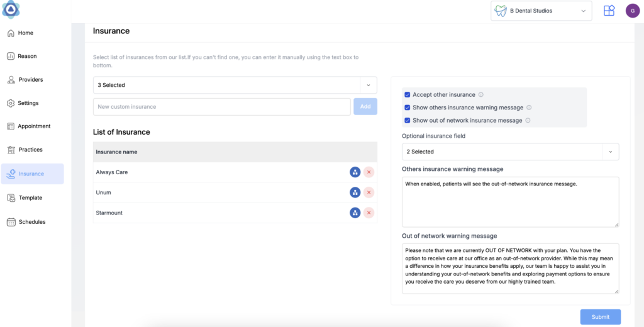This screenshot has height=327, width=644.
Task: Go to Providers in the sidebar
Action: (31, 80)
